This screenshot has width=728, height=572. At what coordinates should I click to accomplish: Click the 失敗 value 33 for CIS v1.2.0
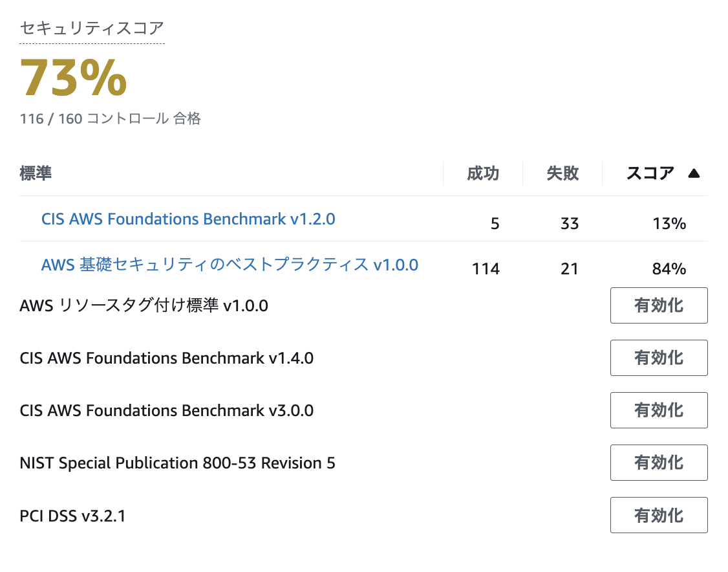(x=570, y=223)
